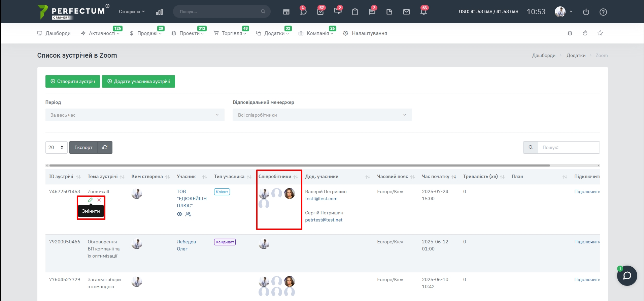The height and width of the screenshot is (301, 644).
Task: Open the statistics bar chart icon
Action: point(160,12)
